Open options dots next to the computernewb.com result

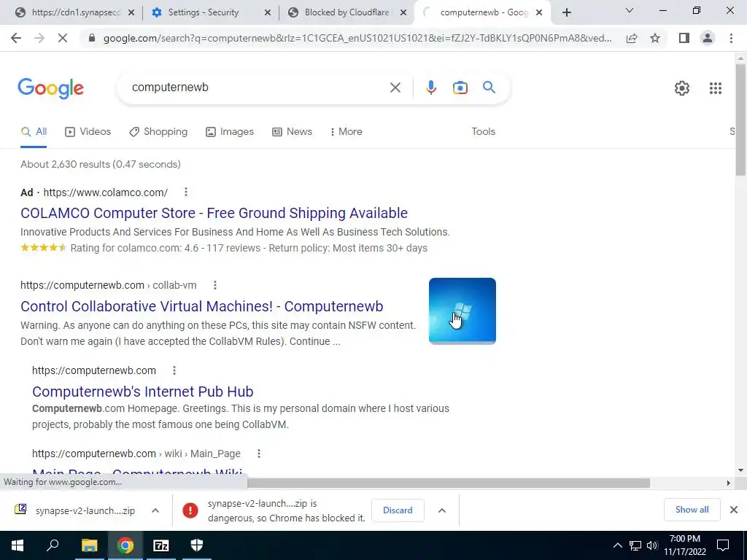(174, 370)
